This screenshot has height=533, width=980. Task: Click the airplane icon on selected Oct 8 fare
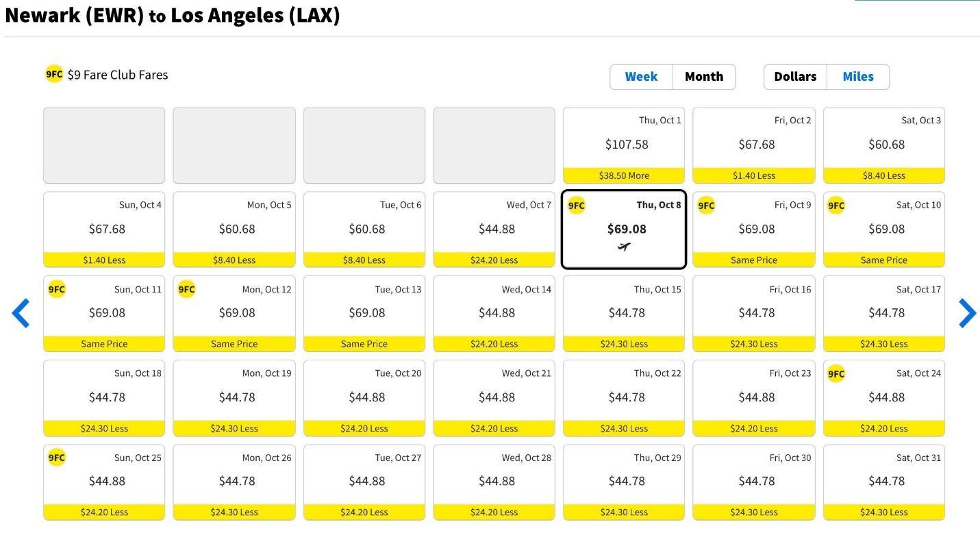coord(623,247)
